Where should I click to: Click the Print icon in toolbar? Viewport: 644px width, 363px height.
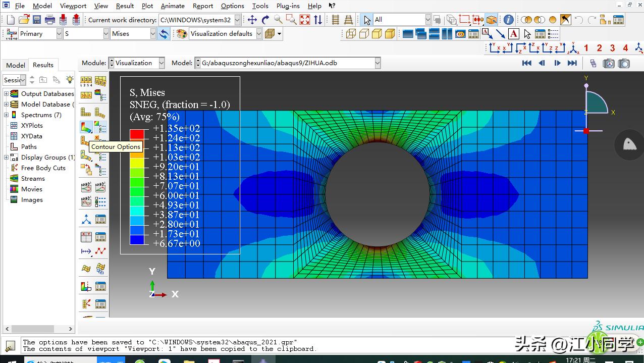50,20
